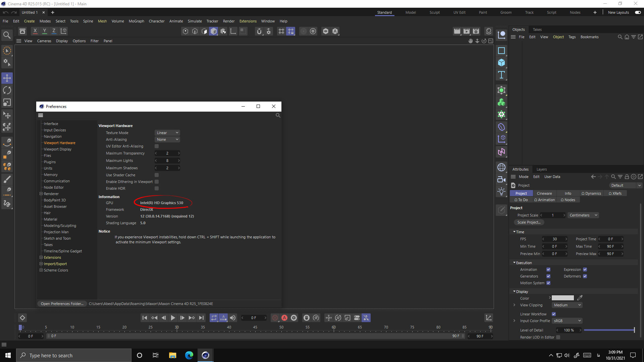Click Open Preferences Folder button

tap(62, 304)
